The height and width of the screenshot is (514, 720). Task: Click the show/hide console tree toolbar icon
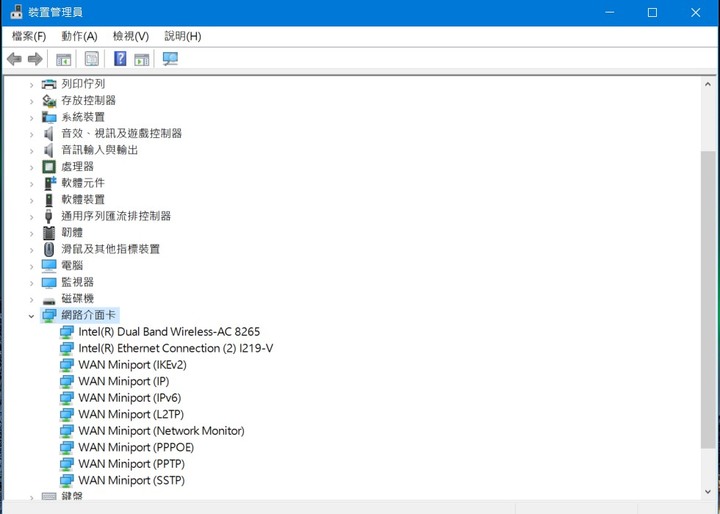[x=63, y=59]
